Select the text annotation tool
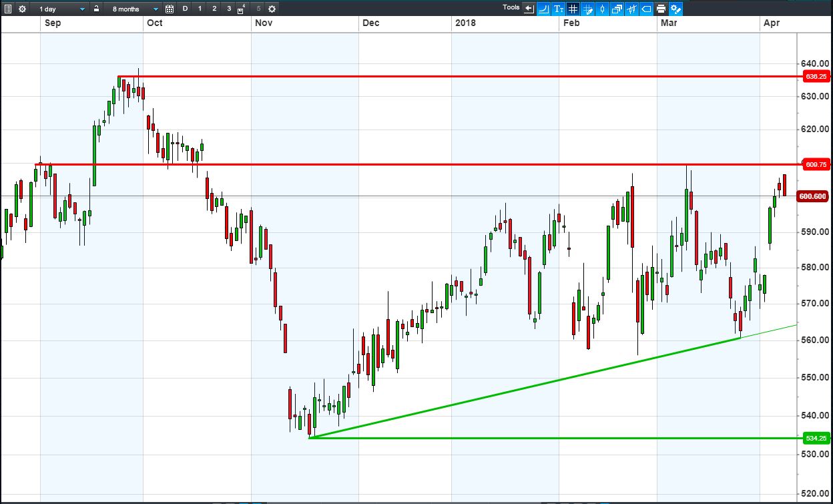 pos(558,9)
